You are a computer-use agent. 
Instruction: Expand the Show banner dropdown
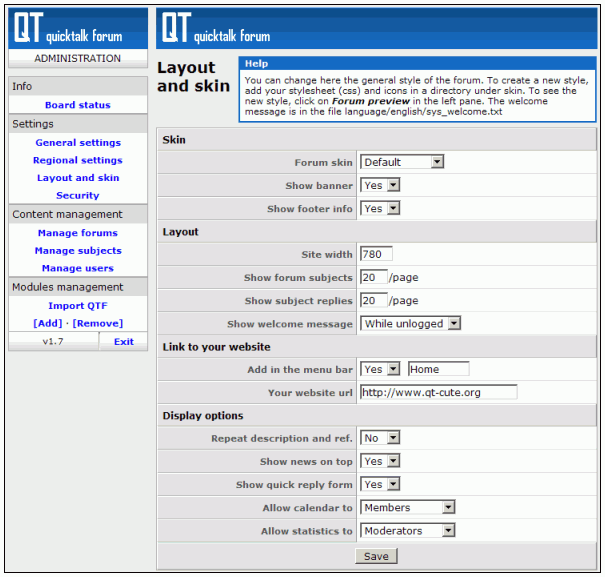[x=380, y=185]
